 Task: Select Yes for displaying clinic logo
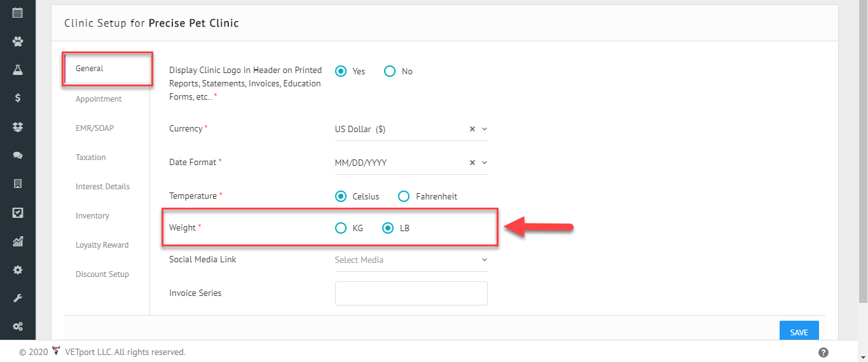pyautogui.click(x=341, y=71)
